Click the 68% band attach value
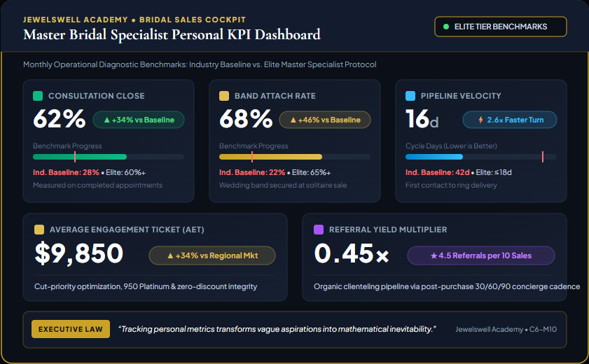The height and width of the screenshot is (364, 589). pyautogui.click(x=246, y=119)
